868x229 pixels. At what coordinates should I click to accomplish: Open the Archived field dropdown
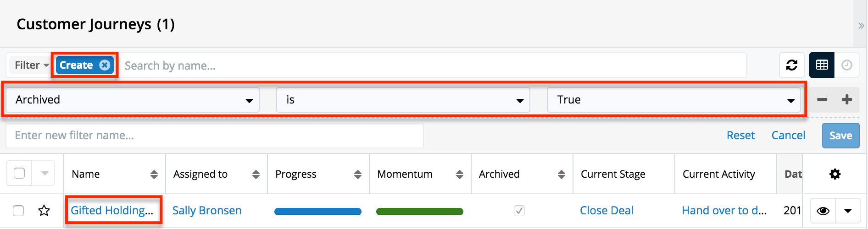(132, 100)
